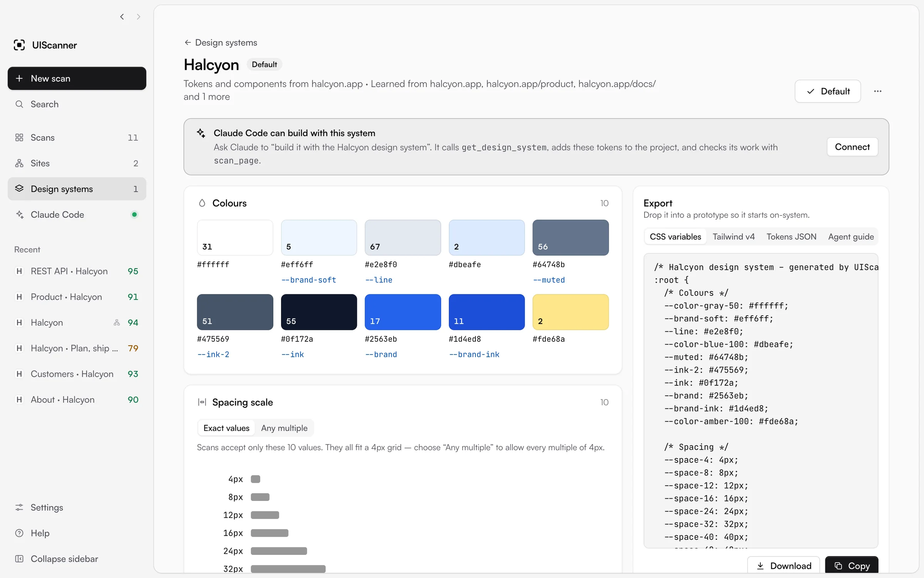Click the Design systems layers icon
924x578 pixels.
19,188
